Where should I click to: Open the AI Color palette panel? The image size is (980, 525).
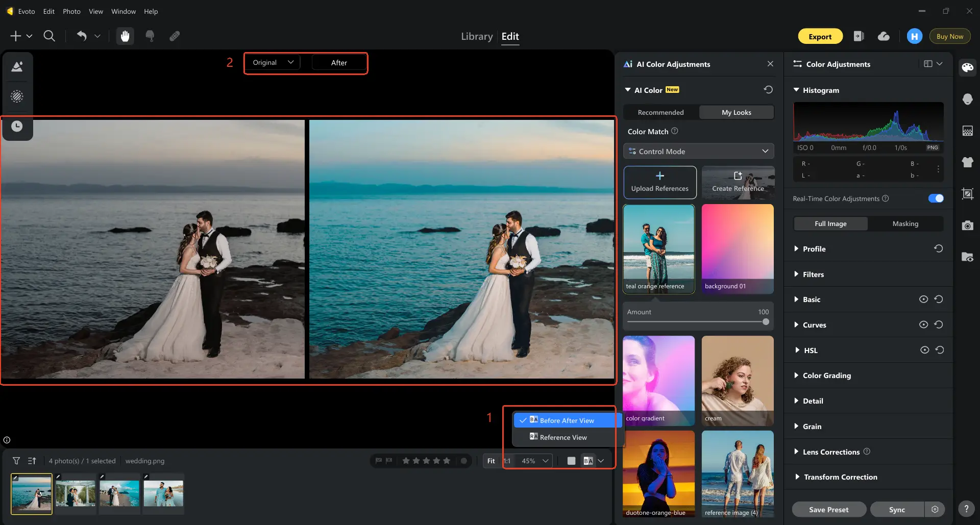(x=968, y=67)
